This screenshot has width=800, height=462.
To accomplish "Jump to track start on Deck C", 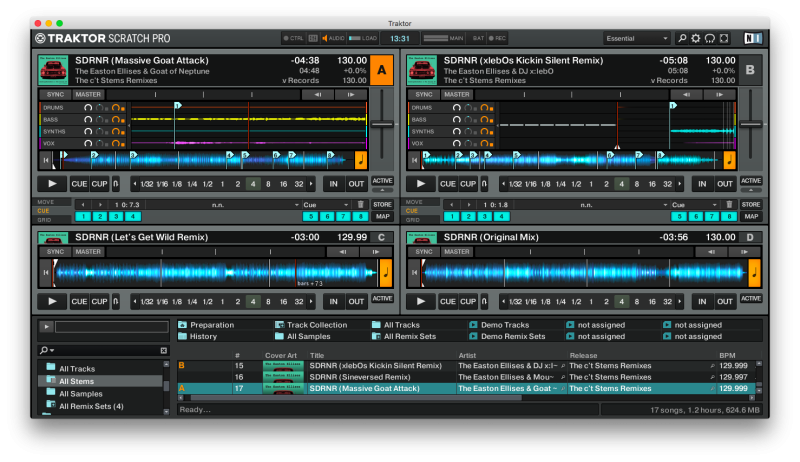I will (45, 272).
